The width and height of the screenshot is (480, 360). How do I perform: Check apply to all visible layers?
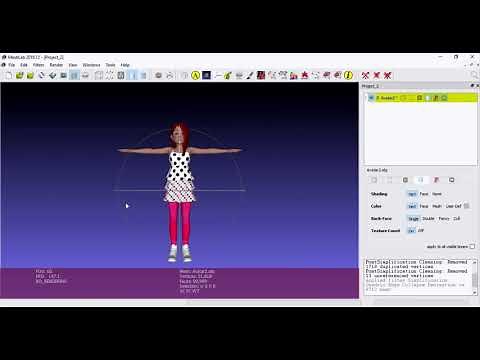pyautogui.click(x=472, y=247)
